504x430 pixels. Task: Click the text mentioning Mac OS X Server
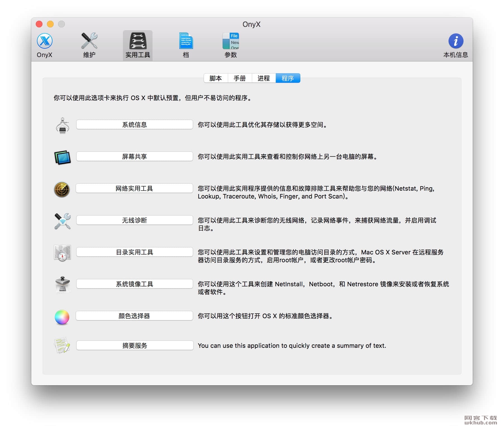coord(320,256)
